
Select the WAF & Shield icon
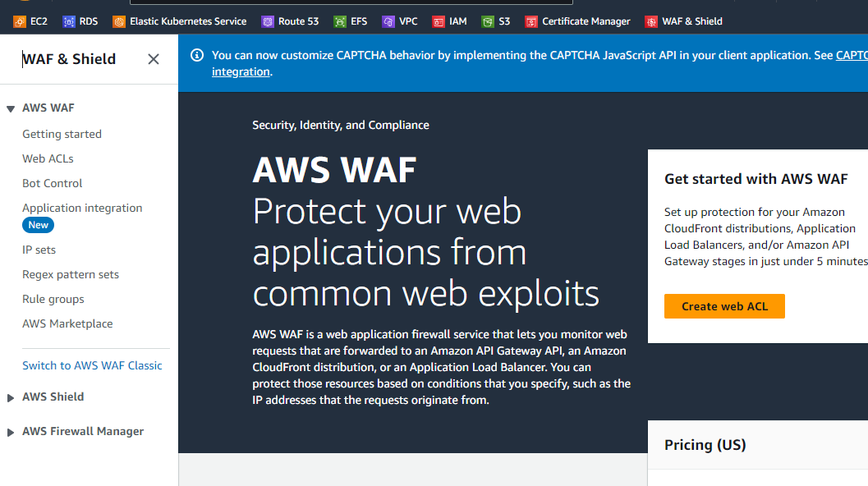coord(651,21)
